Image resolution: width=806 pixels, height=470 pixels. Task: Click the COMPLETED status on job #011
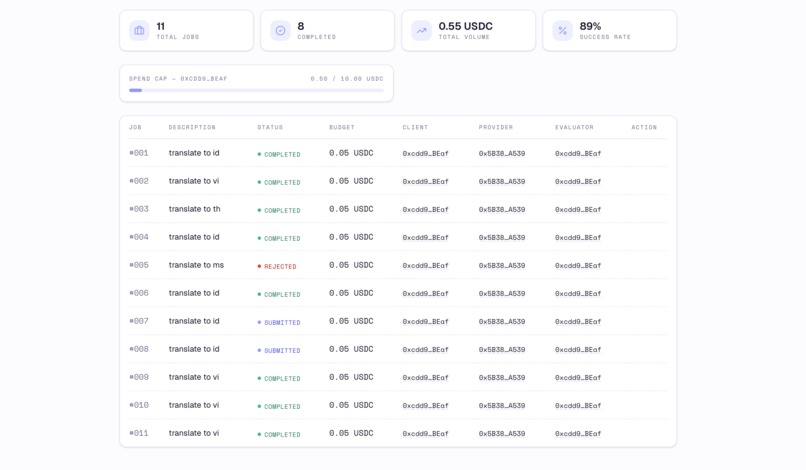pyautogui.click(x=279, y=435)
